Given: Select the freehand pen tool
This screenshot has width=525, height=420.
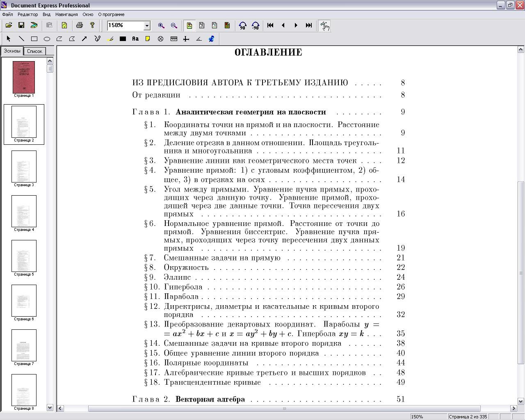Looking at the screenshot, I should (97, 39).
